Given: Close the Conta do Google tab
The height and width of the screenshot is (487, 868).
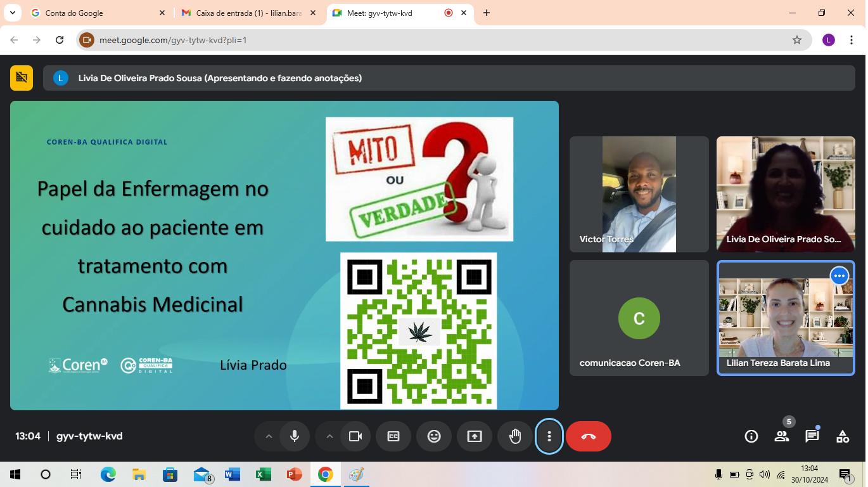Looking at the screenshot, I should tap(162, 13).
